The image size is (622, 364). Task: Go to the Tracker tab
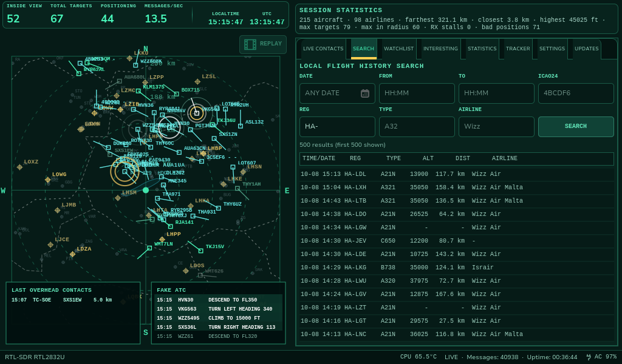point(518,49)
